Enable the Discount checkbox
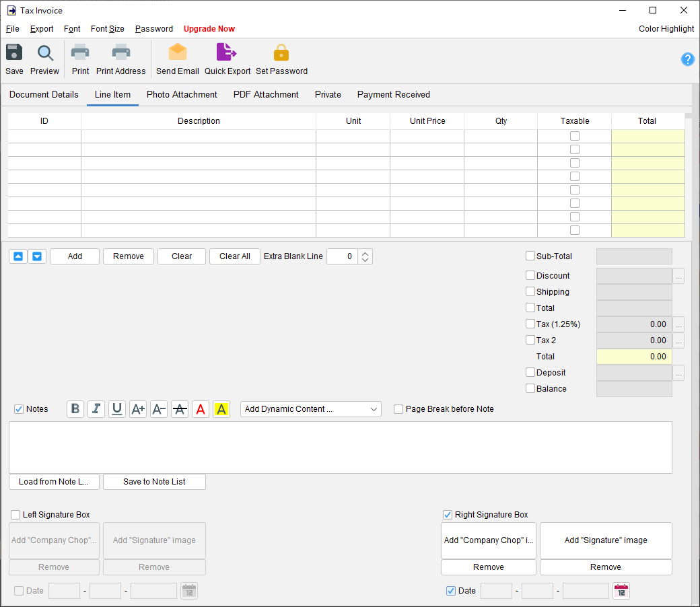Viewport: 700px width, 607px height. click(530, 275)
